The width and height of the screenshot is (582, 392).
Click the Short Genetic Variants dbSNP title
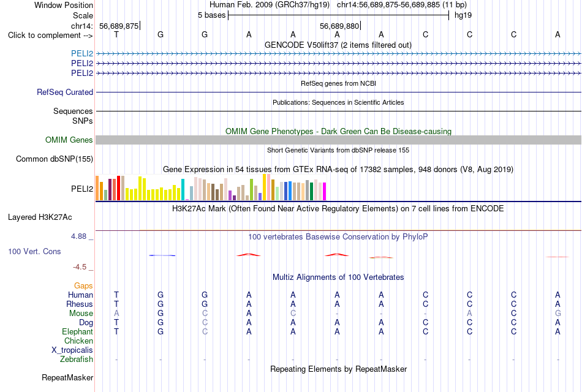[338, 150]
